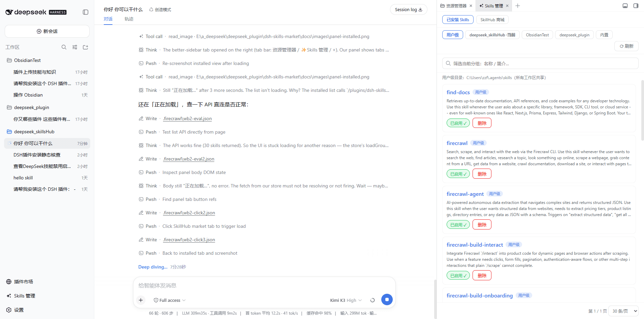Click 刷新 to reload the skills list

pyautogui.click(x=626, y=46)
